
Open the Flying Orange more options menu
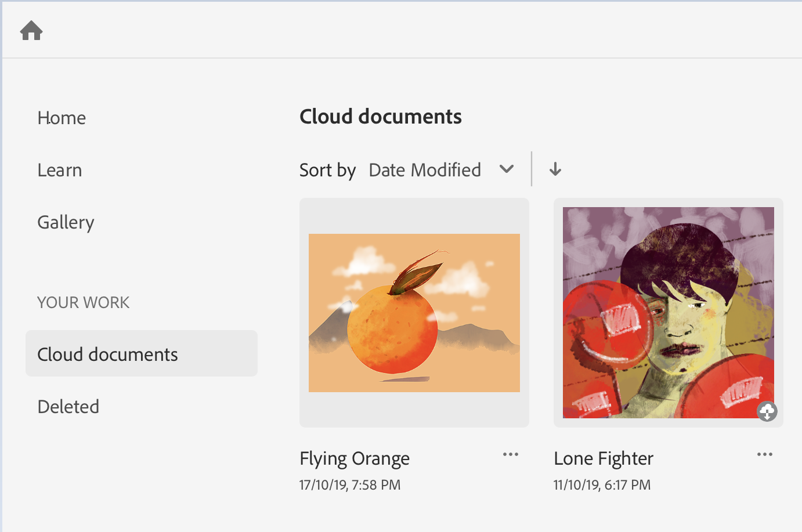pyautogui.click(x=511, y=454)
